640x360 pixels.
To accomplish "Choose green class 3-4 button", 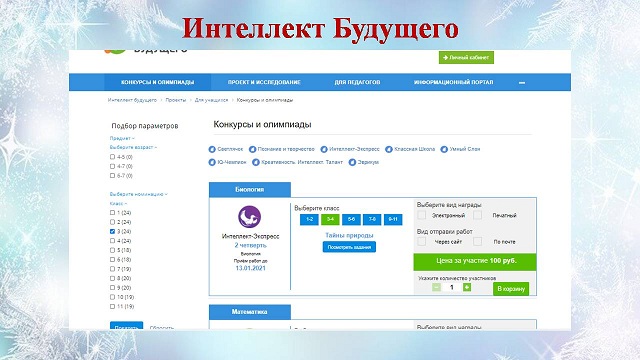I will 330,220.
